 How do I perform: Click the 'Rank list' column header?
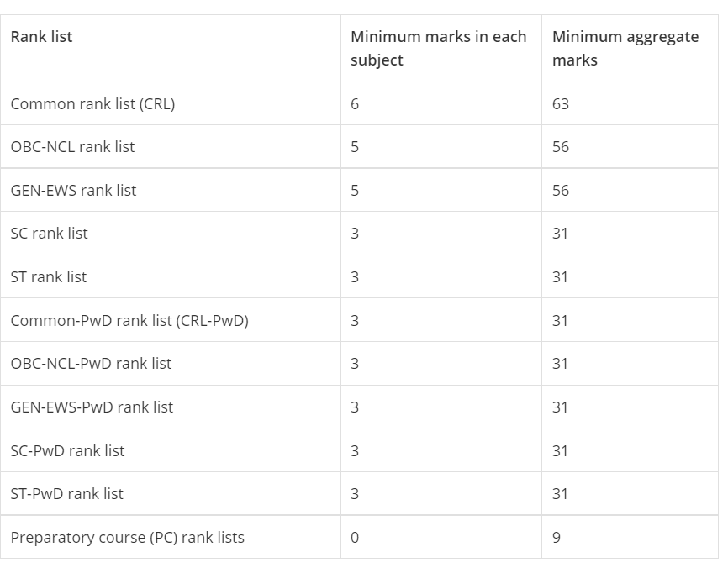point(41,37)
